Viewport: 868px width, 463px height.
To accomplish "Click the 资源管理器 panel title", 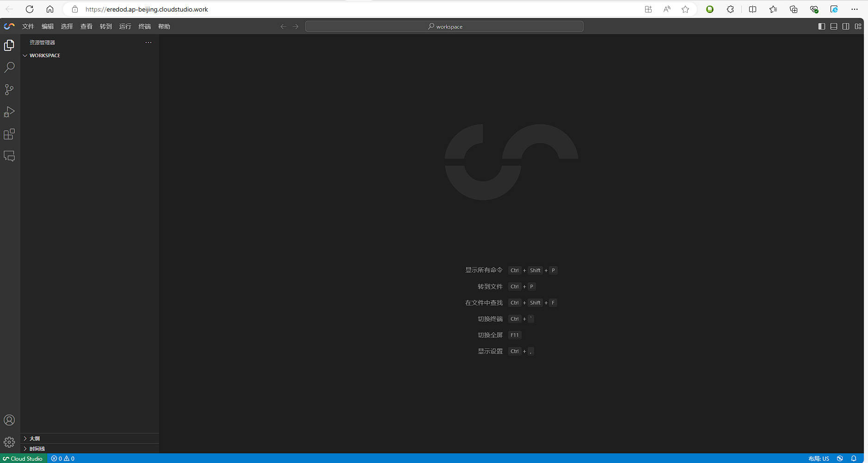I will click(x=42, y=43).
